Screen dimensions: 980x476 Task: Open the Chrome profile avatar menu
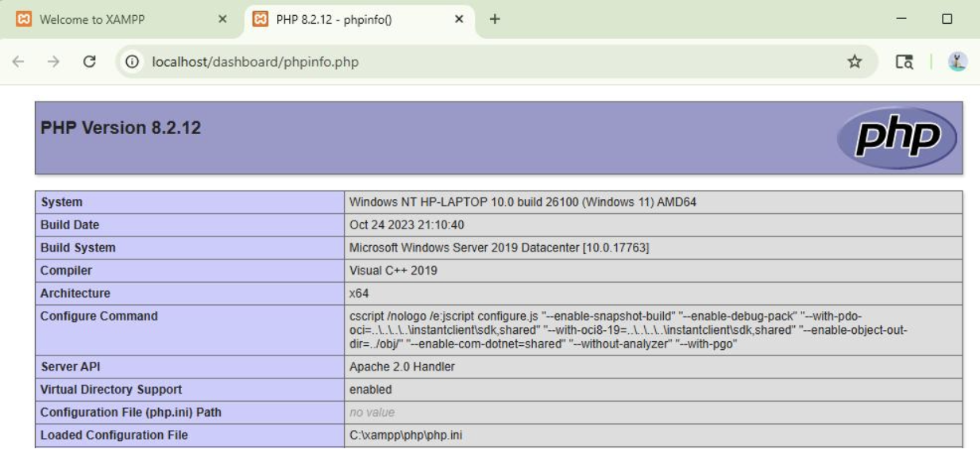pos(958,62)
